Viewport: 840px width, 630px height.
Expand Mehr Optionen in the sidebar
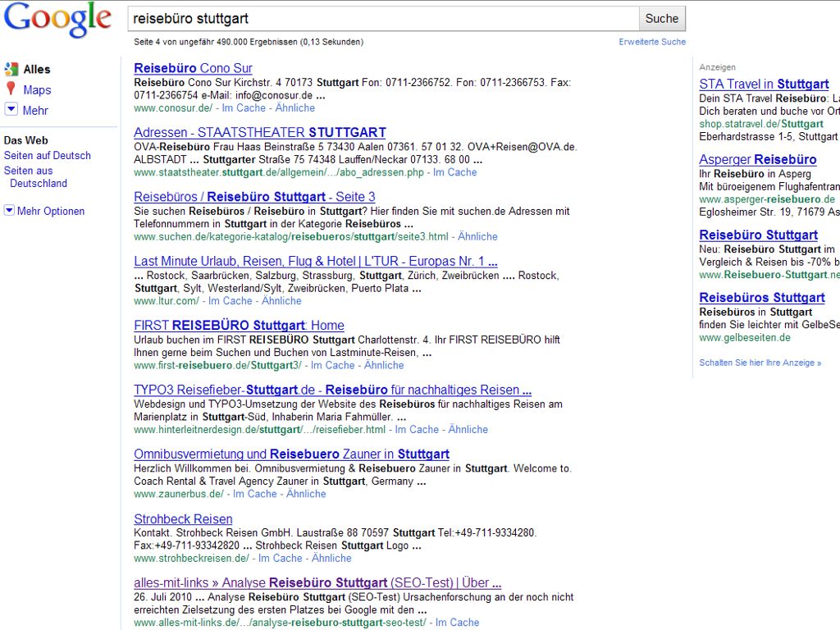9,211
